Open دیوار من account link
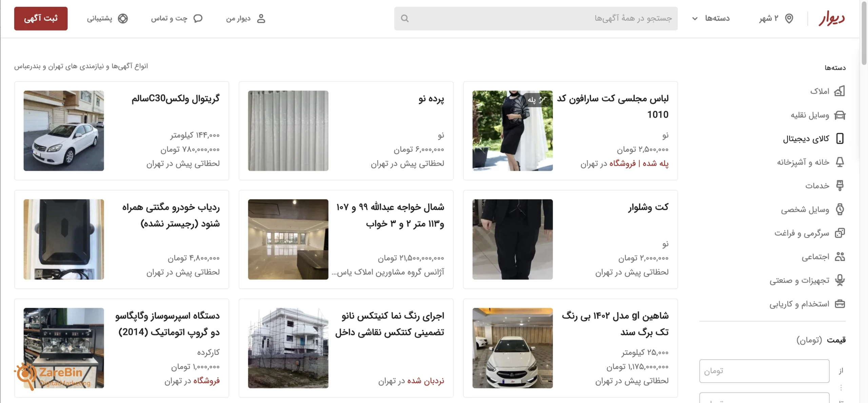Viewport: 868px width, 403px height. click(x=246, y=18)
